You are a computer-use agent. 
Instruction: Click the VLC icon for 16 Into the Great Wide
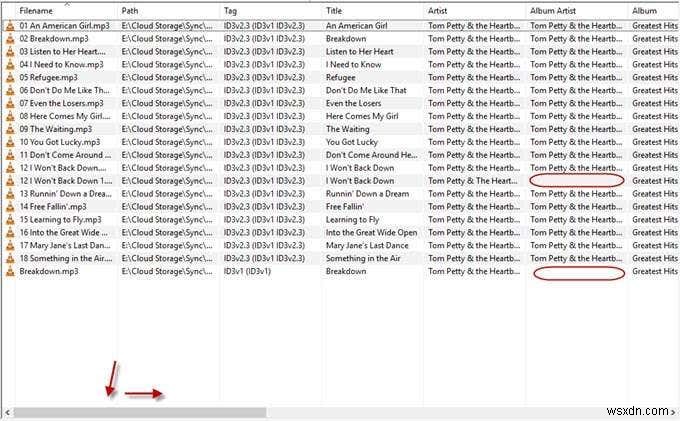coord(10,233)
